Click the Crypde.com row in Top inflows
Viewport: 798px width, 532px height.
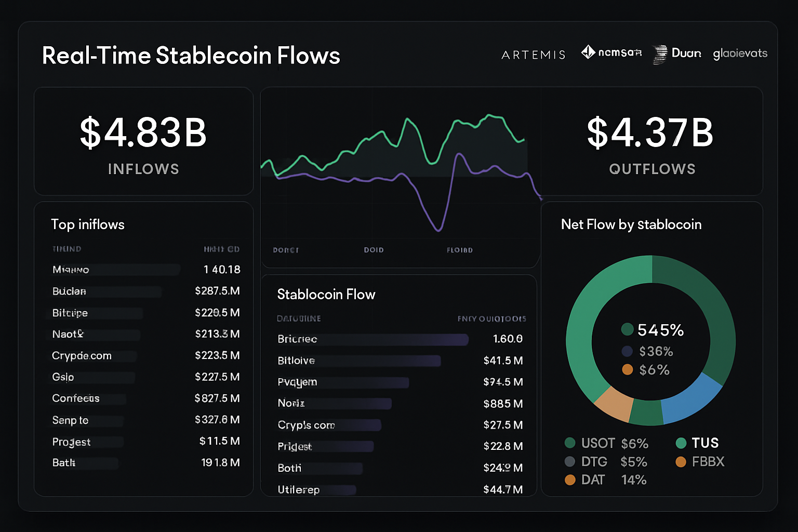(x=145, y=356)
